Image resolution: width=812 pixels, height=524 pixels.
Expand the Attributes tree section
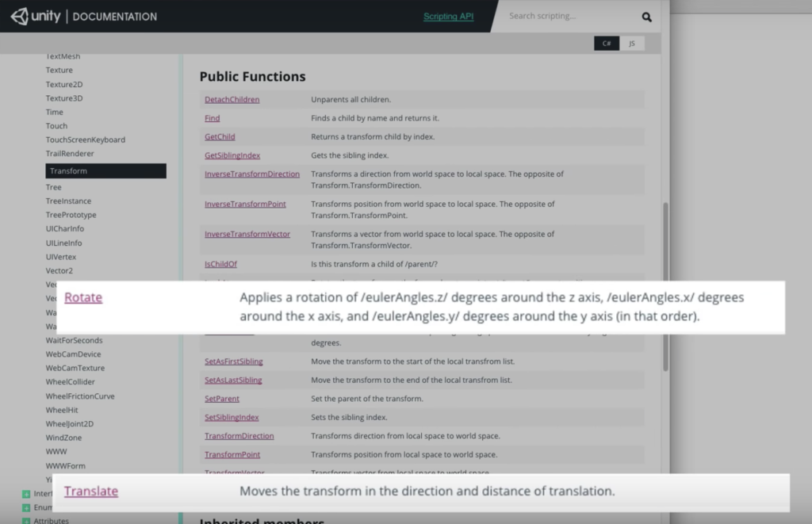pos(26,521)
